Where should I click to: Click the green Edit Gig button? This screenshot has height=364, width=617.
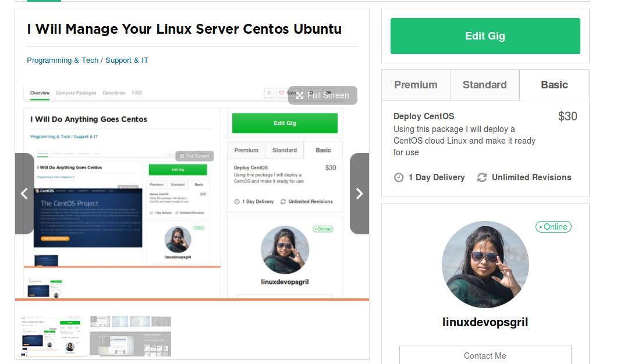pos(485,36)
